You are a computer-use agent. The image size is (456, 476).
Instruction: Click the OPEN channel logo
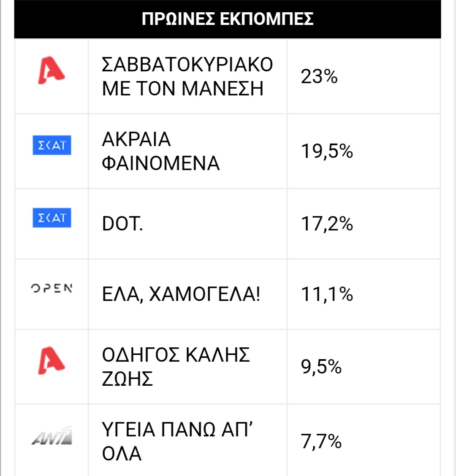[x=52, y=288]
